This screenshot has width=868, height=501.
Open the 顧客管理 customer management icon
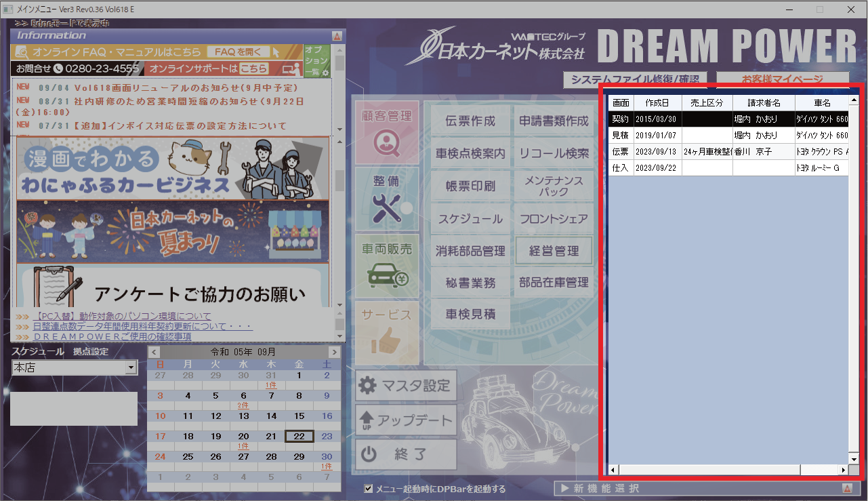click(x=386, y=132)
